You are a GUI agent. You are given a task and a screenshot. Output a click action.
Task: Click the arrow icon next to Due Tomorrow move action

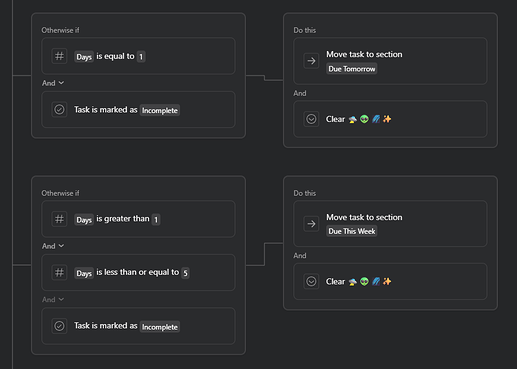[311, 61]
